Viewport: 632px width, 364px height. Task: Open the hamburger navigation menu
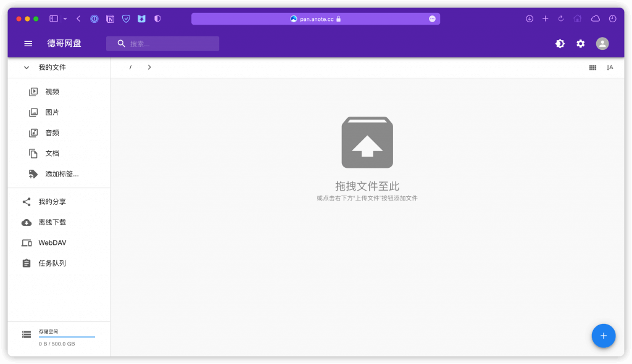tap(28, 43)
